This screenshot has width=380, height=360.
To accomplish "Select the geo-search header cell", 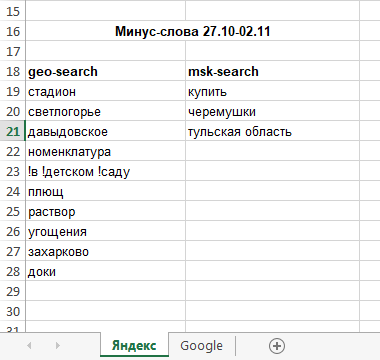I will [106, 71].
